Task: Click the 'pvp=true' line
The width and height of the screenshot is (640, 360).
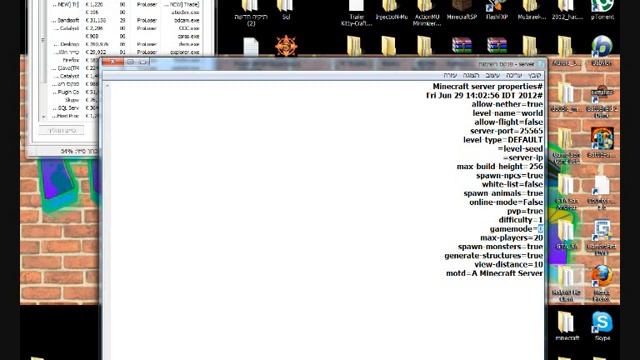Action: [x=525, y=211]
